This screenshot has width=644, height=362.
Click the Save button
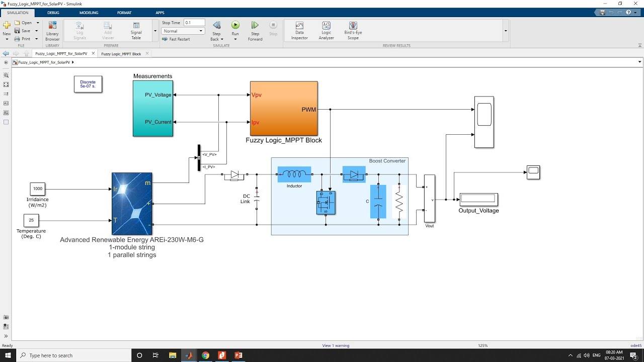click(23, 31)
